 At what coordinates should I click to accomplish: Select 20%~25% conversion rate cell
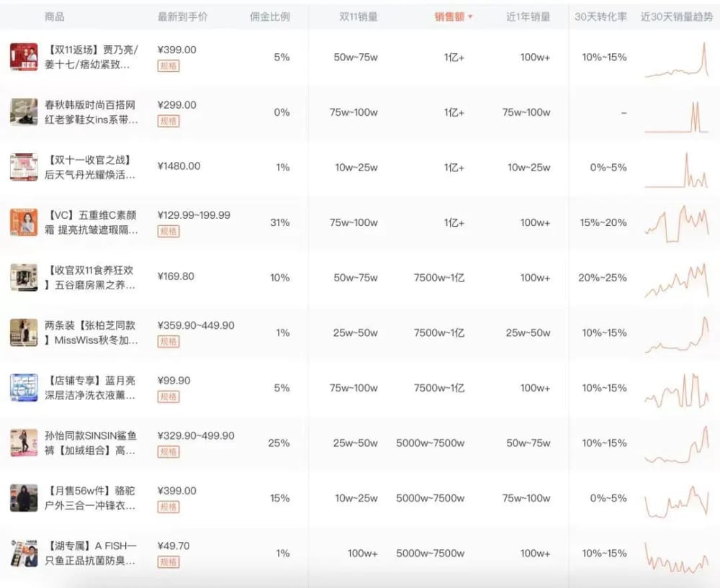tap(603, 278)
